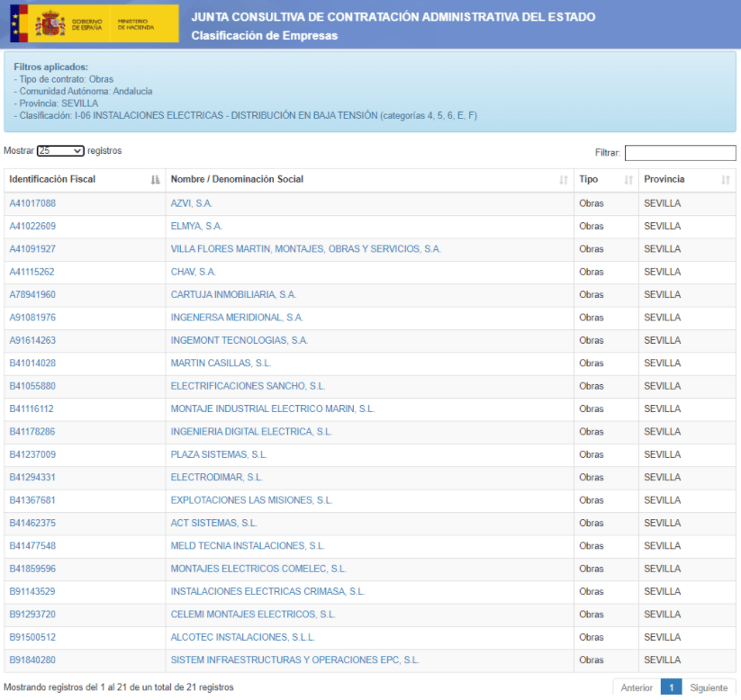Open fiscal ID A41017088
The height and width of the screenshot is (700, 741).
tap(32, 203)
